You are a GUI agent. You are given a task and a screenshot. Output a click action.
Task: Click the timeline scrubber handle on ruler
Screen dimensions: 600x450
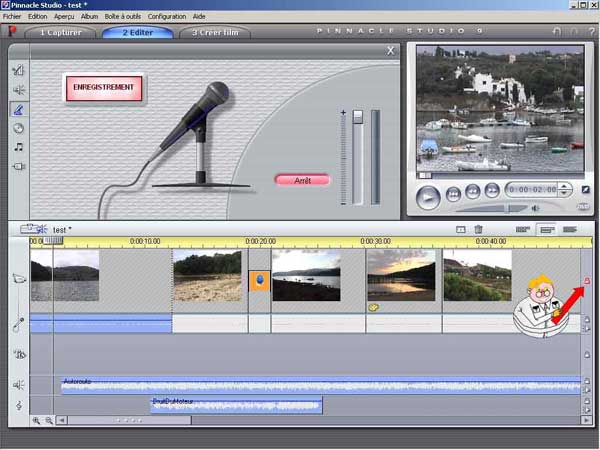click(x=53, y=241)
